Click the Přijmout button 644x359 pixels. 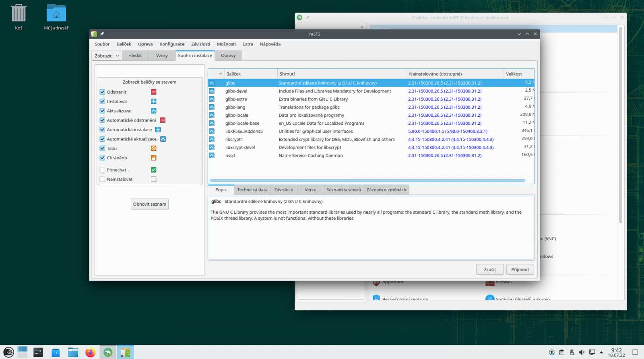coord(520,270)
